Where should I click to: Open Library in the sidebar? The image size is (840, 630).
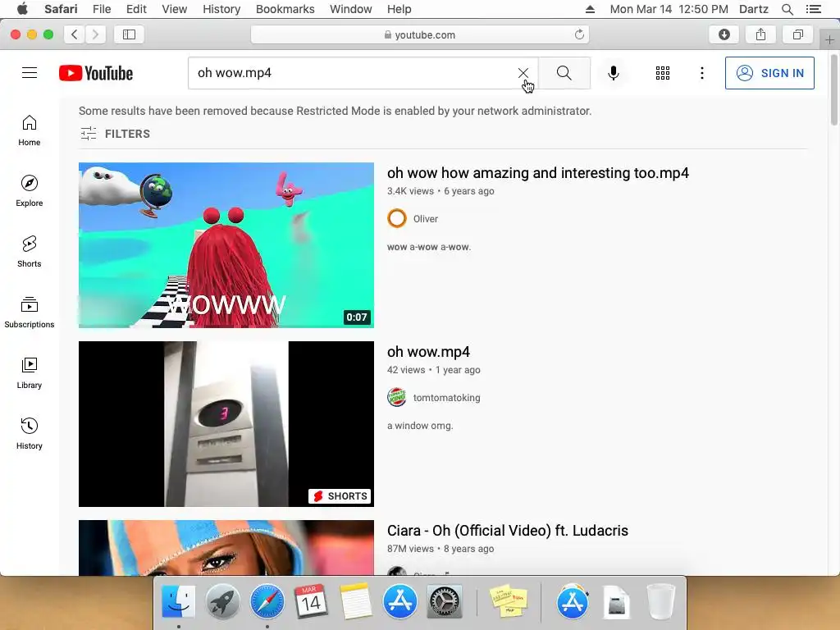pos(30,373)
